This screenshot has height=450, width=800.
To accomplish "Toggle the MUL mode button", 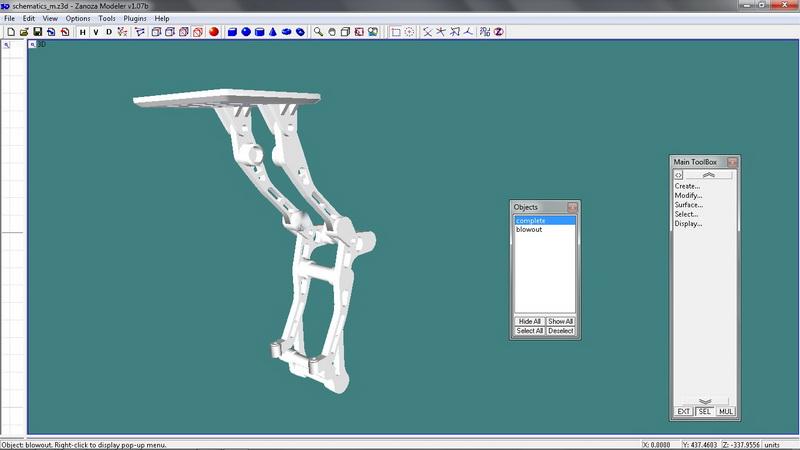I will tap(725, 411).
